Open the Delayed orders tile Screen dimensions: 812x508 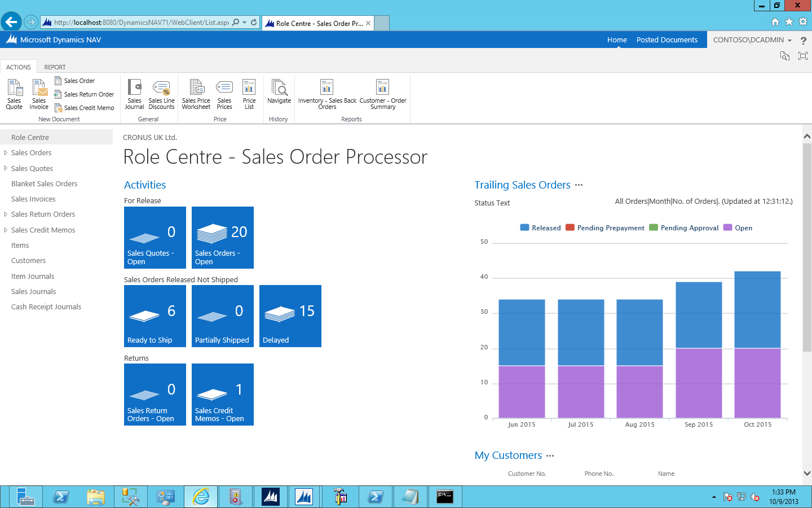(290, 316)
